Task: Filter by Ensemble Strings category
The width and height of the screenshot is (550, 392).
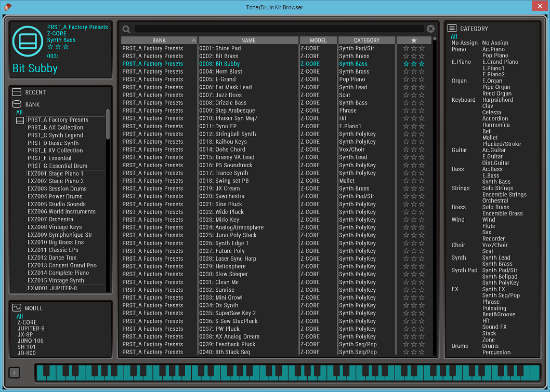Action: coord(504,194)
